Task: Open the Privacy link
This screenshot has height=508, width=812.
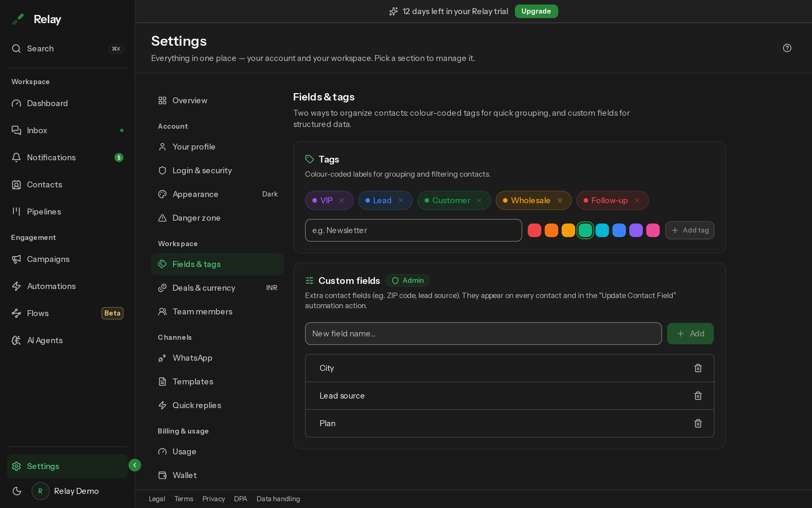Action: coord(213,499)
